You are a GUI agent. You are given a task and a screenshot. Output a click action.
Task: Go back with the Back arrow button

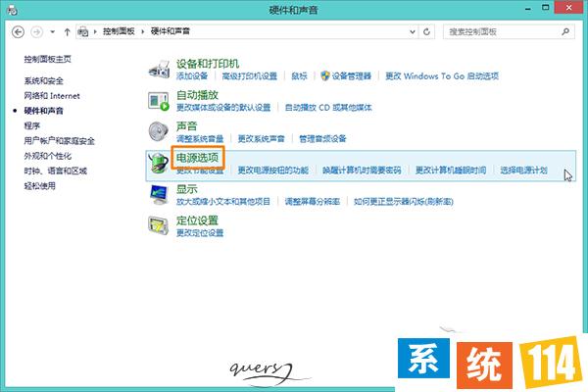pyautogui.click(x=18, y=32)
